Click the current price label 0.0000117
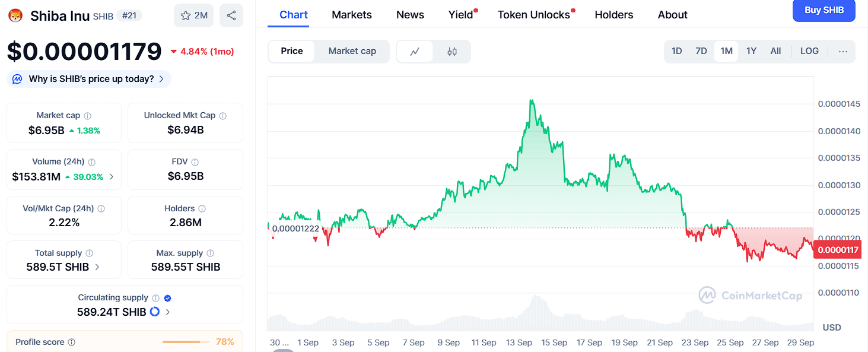Viewport: 868px width, 352px height. 837,250
